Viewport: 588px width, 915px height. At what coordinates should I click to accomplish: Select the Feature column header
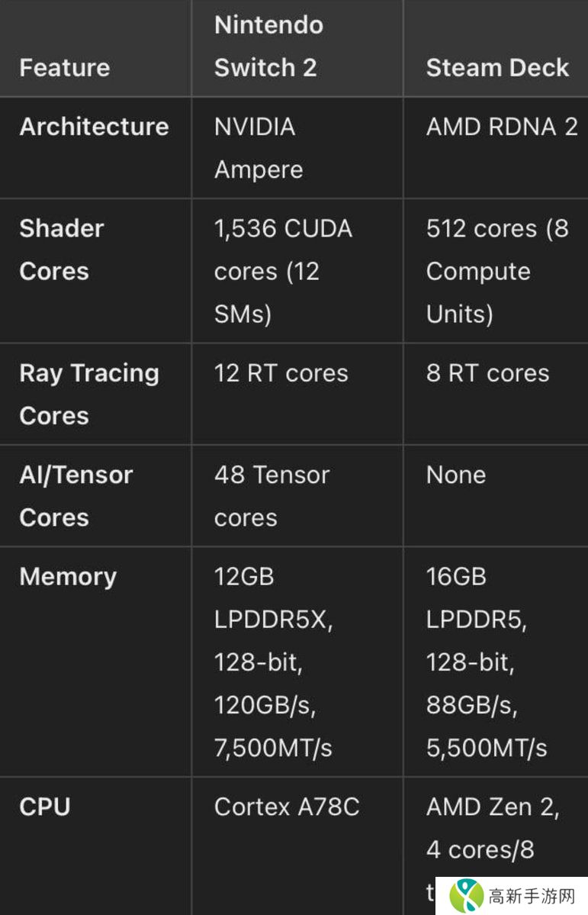(x=65, y=67)
